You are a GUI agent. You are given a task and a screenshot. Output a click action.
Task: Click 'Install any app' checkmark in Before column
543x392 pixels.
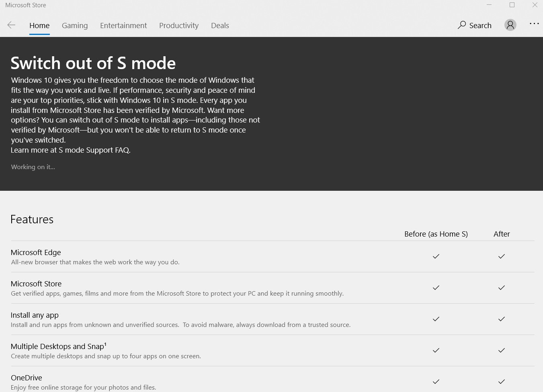pyautogui.click(x=436, y=319)
